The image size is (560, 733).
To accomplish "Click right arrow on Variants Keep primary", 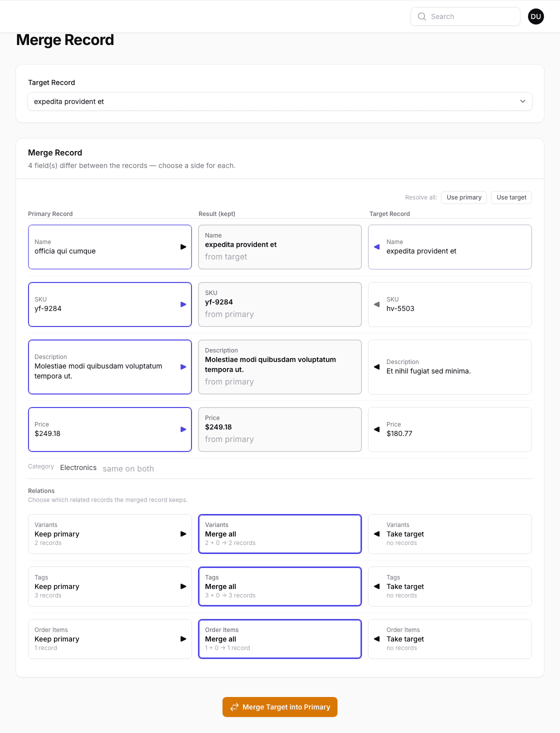I will pos(183,534).
